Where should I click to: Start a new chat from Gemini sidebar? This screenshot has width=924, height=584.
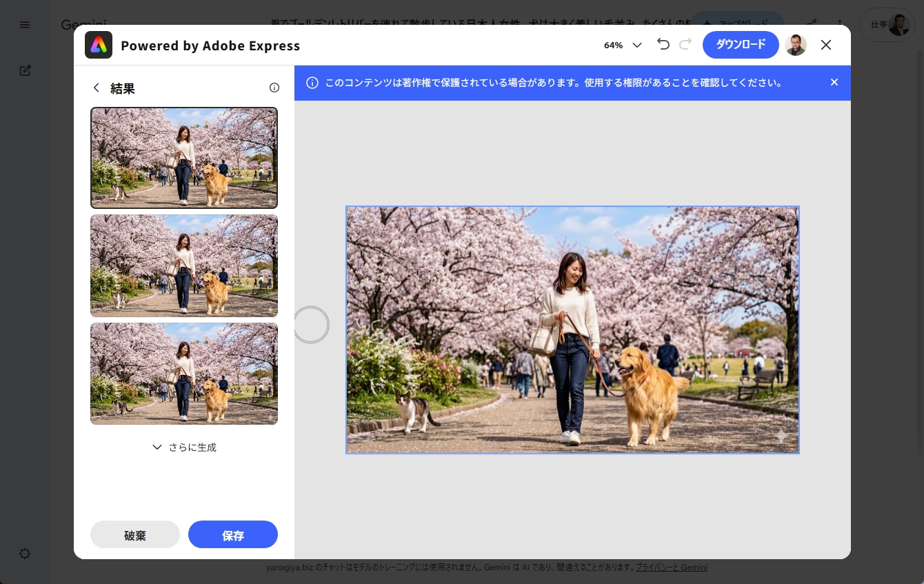(x=25, y=70)
